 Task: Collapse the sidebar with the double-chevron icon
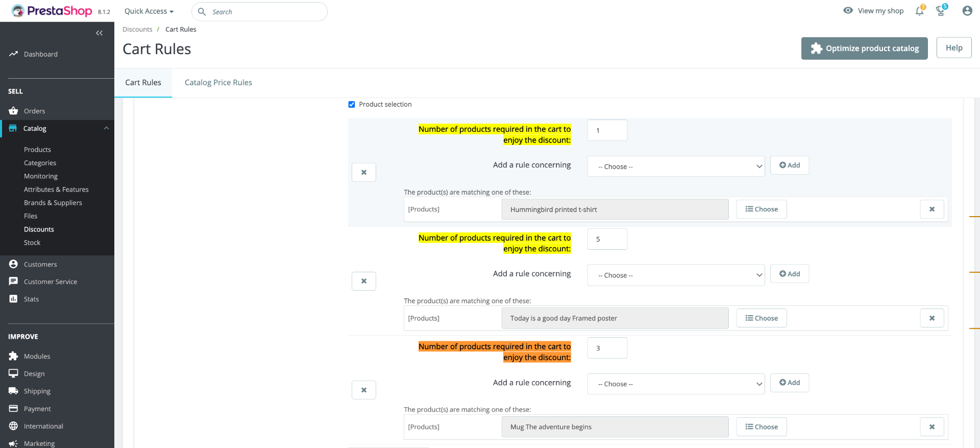tap(99, 33)
